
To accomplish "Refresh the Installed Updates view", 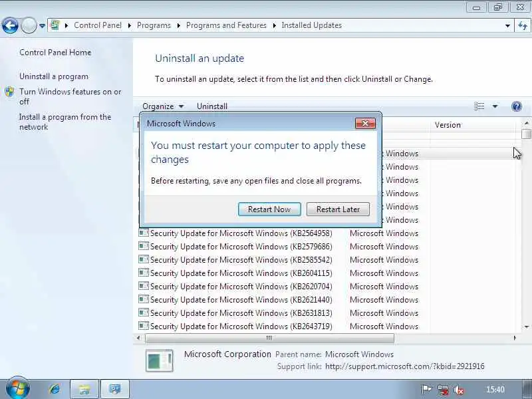I will (x=523, y=25).
